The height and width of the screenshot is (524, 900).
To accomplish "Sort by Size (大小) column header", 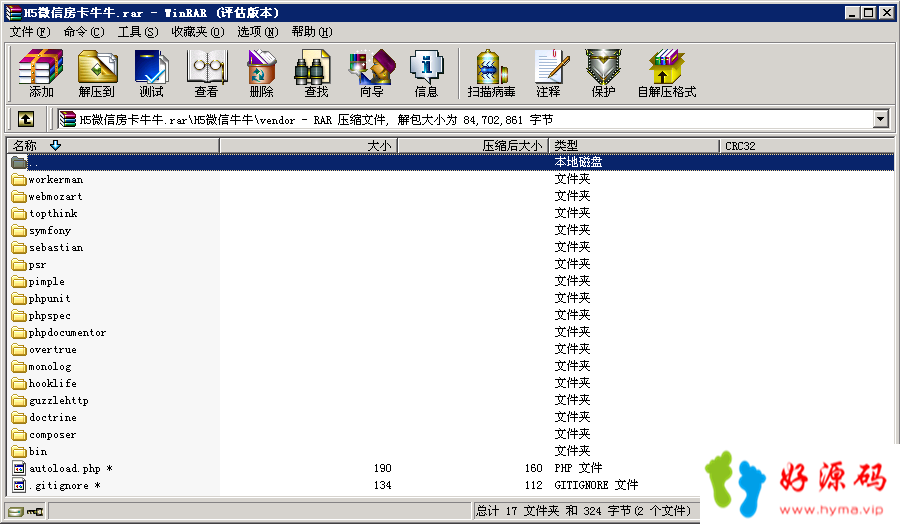I will point(308,146).
